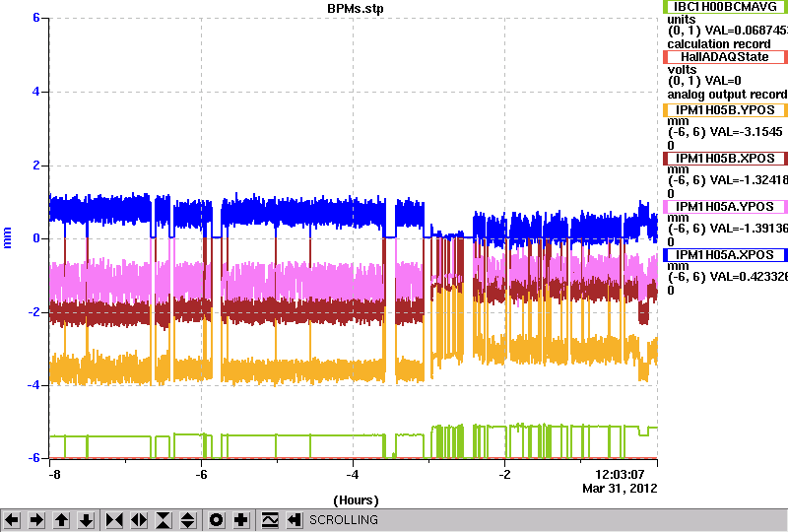
Task: Click the zoom out vertically (split diamond) icon
Action: coord(188,520)
